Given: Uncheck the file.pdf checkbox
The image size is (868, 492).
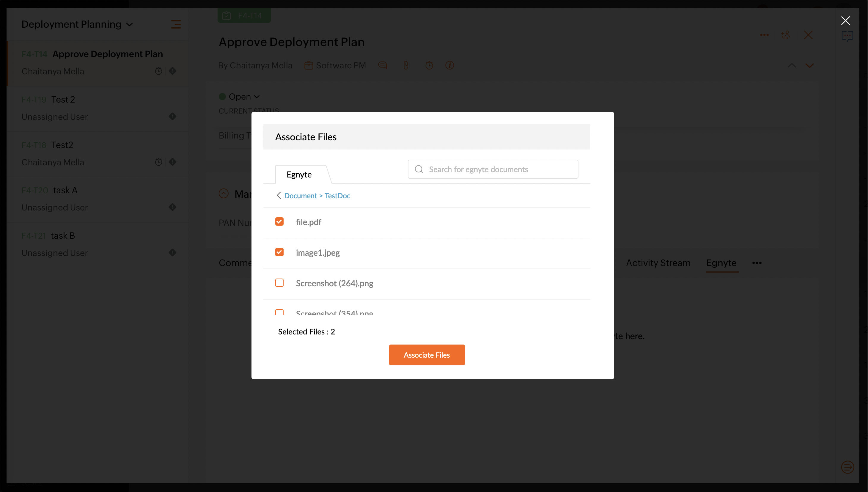Looking at the screenshot, I should (279, 222).
